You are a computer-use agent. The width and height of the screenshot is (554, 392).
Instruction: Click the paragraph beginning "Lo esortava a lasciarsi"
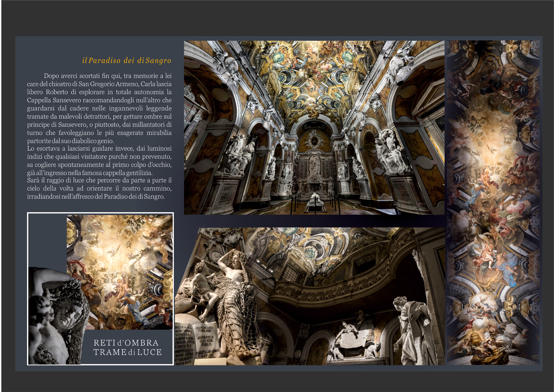tap(99, 160)
